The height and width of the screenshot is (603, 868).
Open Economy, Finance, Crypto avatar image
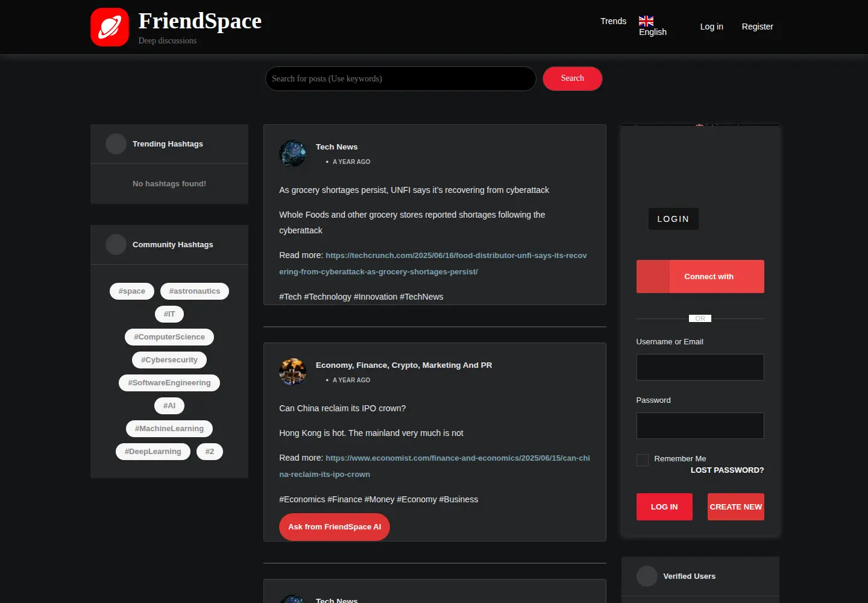pyautogui.click(x=292, y=371)
